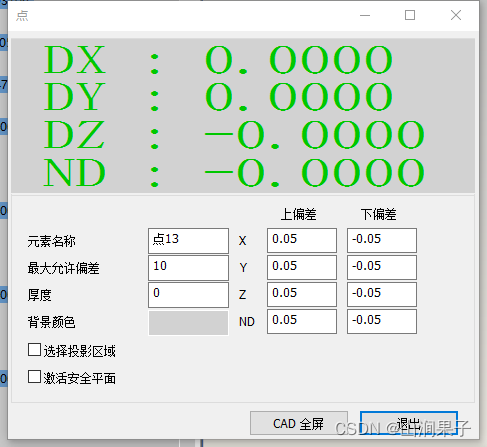Screen dimensions: 487x447
Task: Close the 点 dialog window
Action: coord(456,15)
